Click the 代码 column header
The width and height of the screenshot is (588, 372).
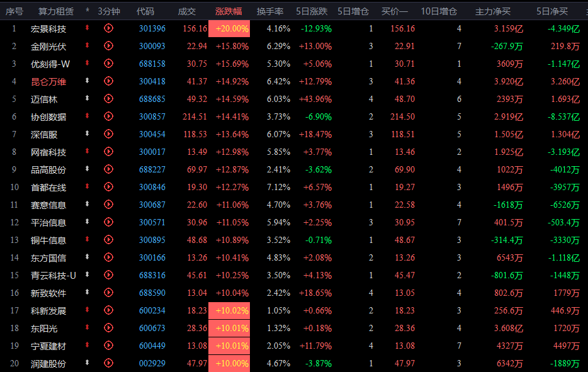[145, 11]
